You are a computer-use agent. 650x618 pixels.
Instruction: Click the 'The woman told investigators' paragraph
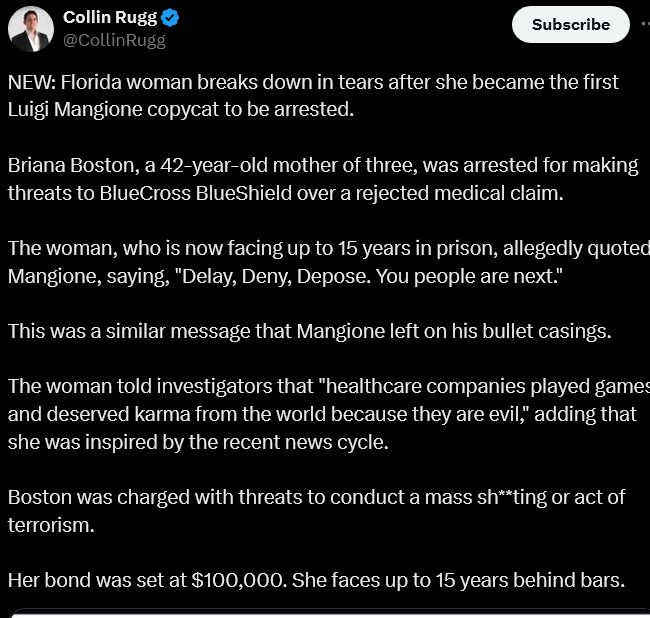click(329, 414)
